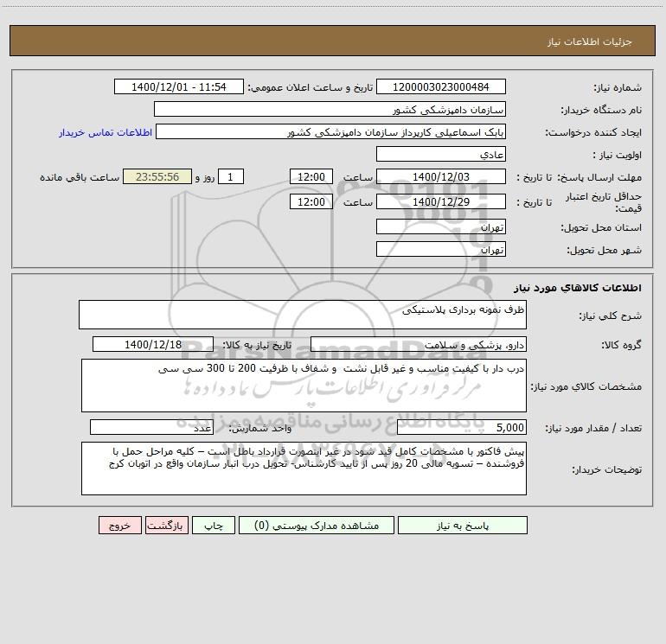Click the 'شهر محل تحویل:' label

tap(605, 250)
